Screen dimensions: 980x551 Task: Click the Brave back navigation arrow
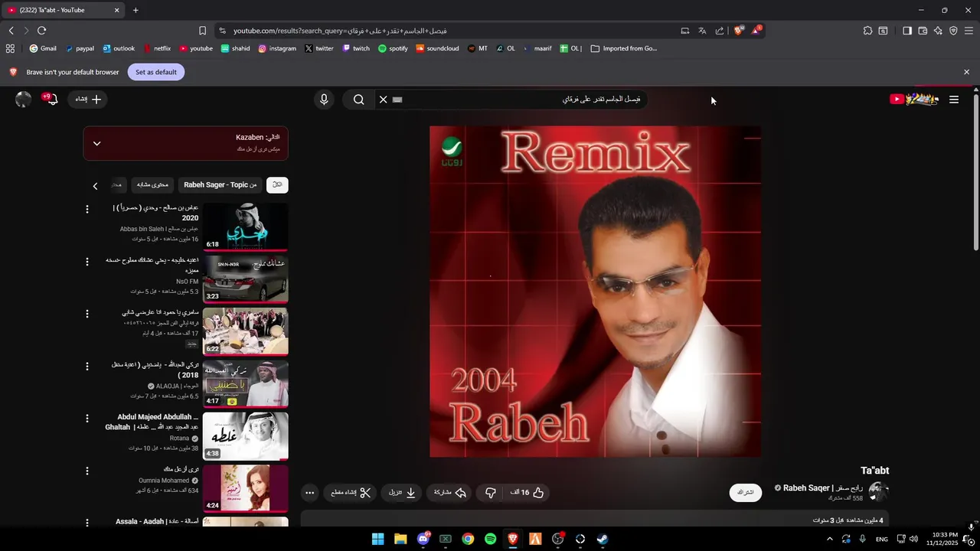coord(11,31)
